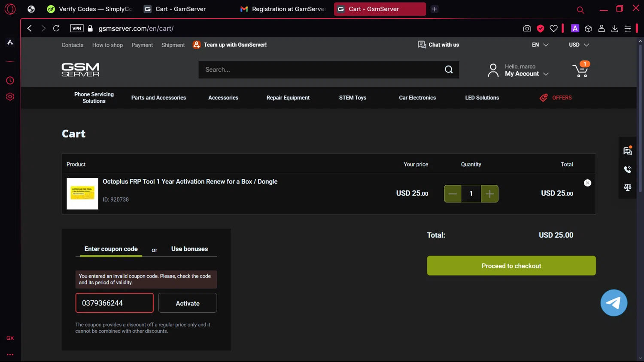Open side panel compare scales icon

(x=628, y=187)
